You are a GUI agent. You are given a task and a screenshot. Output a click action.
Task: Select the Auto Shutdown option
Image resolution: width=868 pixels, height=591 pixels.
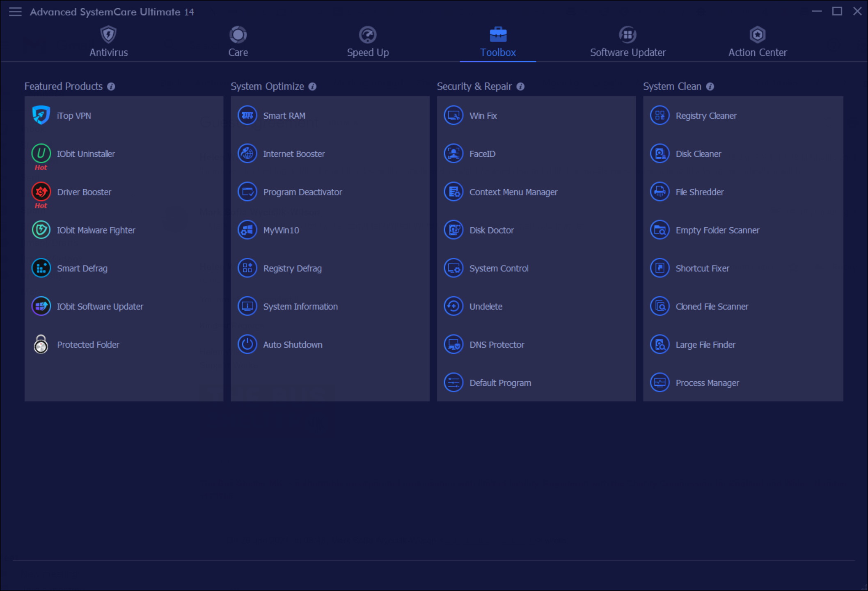[292, 344]
